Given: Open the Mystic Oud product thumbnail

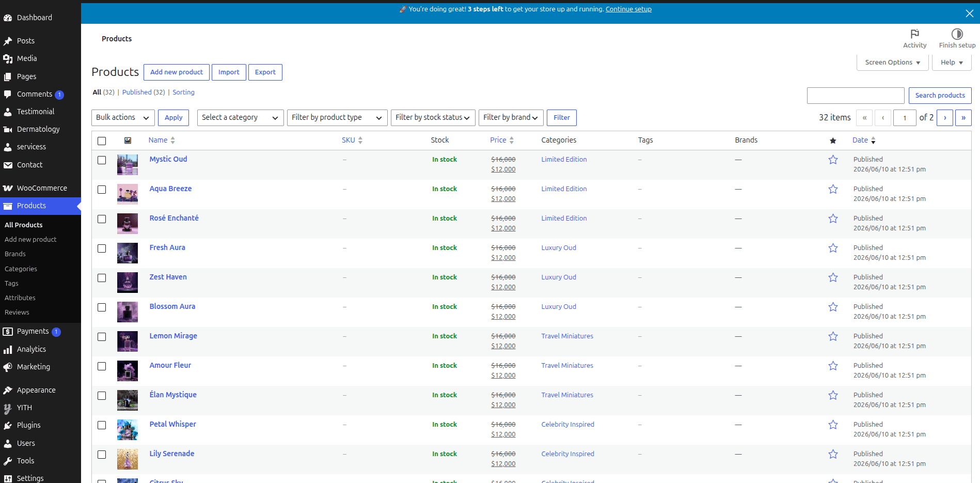Looking at the screenshot, I should click(x=128, y=165).
